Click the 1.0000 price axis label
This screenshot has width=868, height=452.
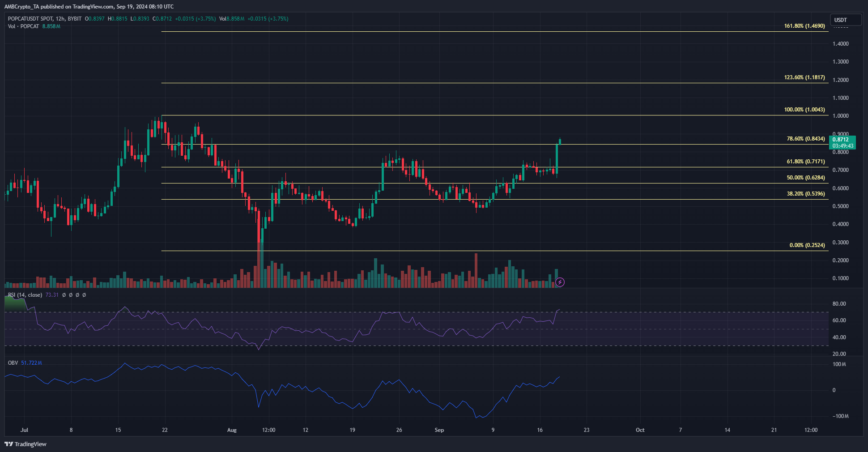(841, 116)
